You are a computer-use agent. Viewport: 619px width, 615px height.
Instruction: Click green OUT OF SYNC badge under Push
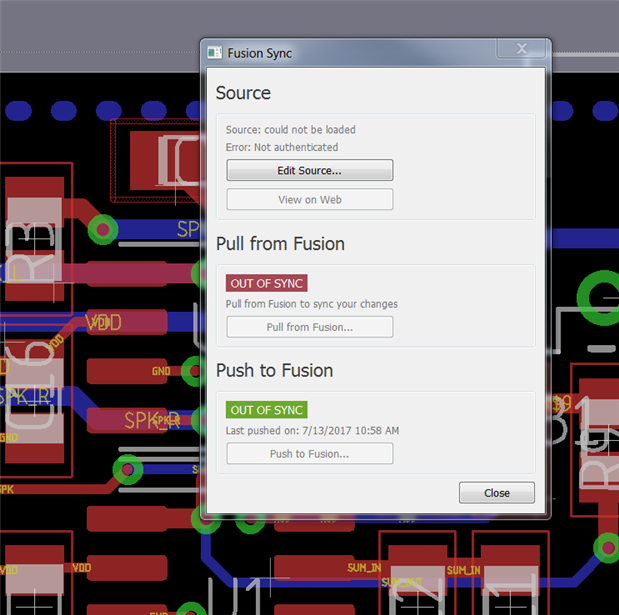pyautogui.click(x=266, y=410)
